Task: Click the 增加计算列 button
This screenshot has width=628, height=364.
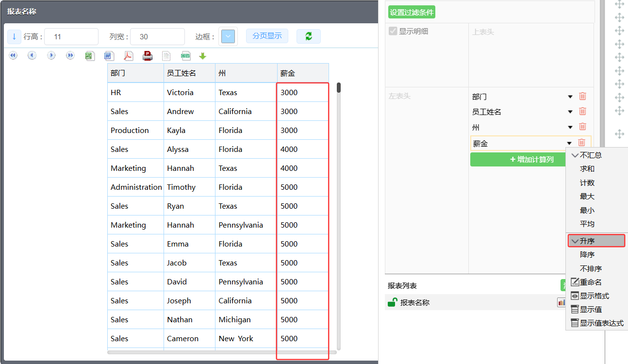Action: [x=518, y=159]
